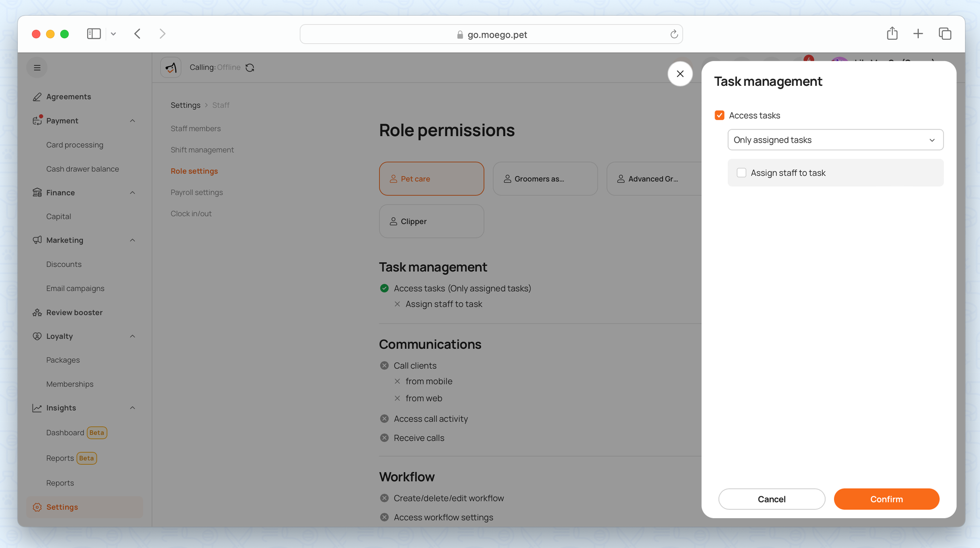
Task: Select the Clipper role tab
Action: pos(431,222)
